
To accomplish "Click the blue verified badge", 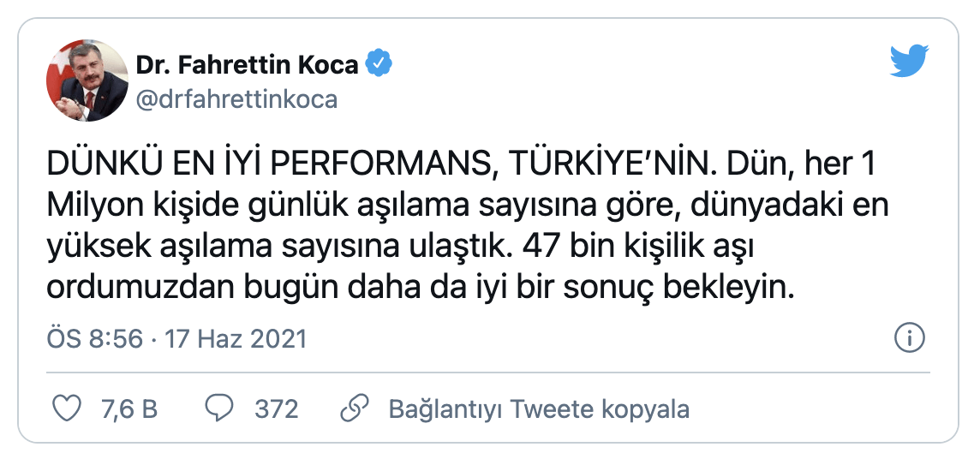I will [379, 63].
